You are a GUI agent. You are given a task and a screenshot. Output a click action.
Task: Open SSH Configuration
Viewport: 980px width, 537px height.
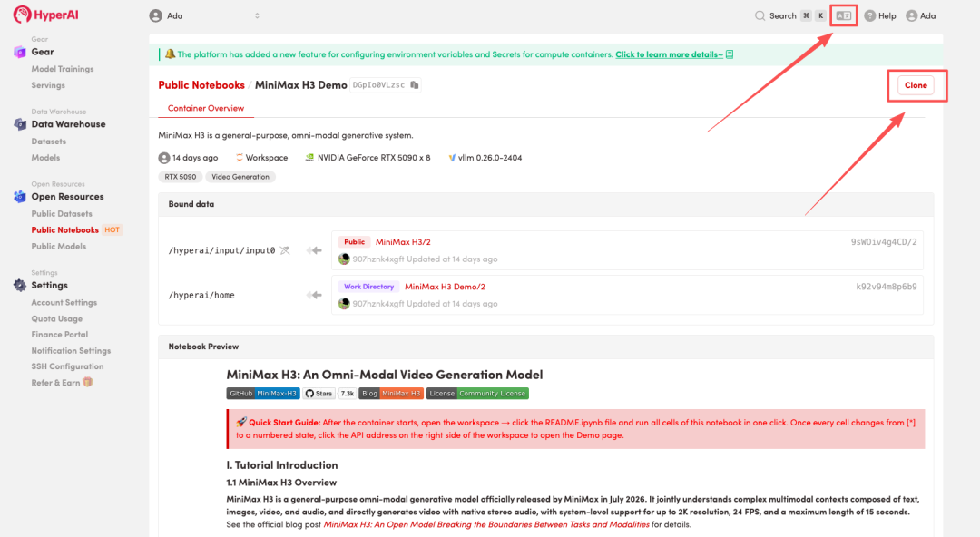point(67,366)
